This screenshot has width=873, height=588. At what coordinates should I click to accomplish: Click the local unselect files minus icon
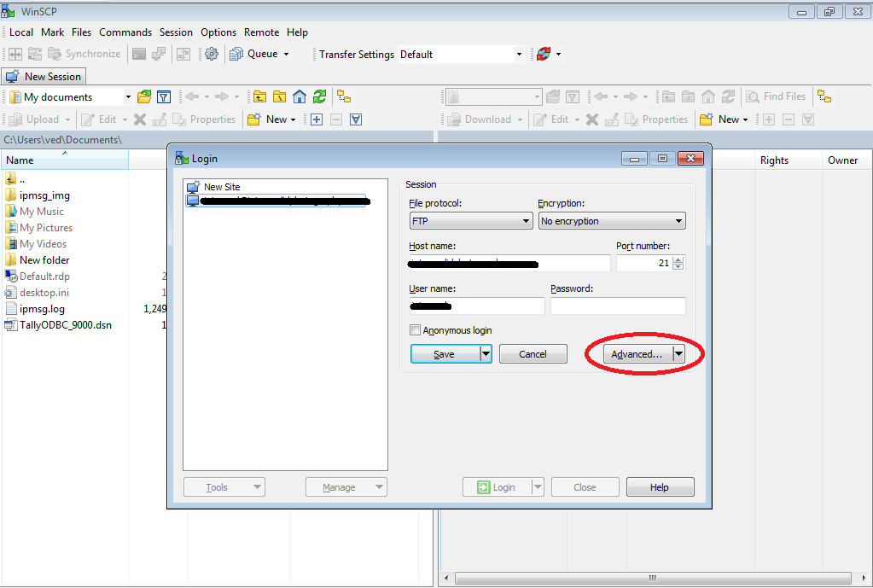coord(336,119)
